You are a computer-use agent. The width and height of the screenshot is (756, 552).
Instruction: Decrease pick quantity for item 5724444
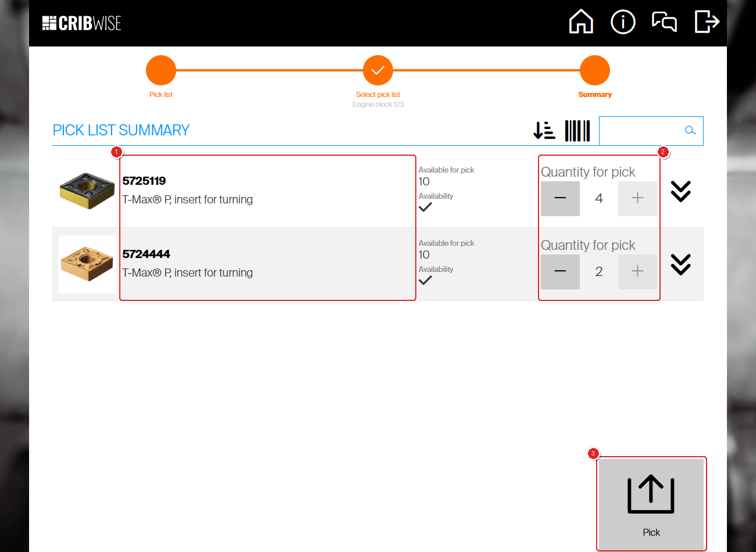pos(560,272)
